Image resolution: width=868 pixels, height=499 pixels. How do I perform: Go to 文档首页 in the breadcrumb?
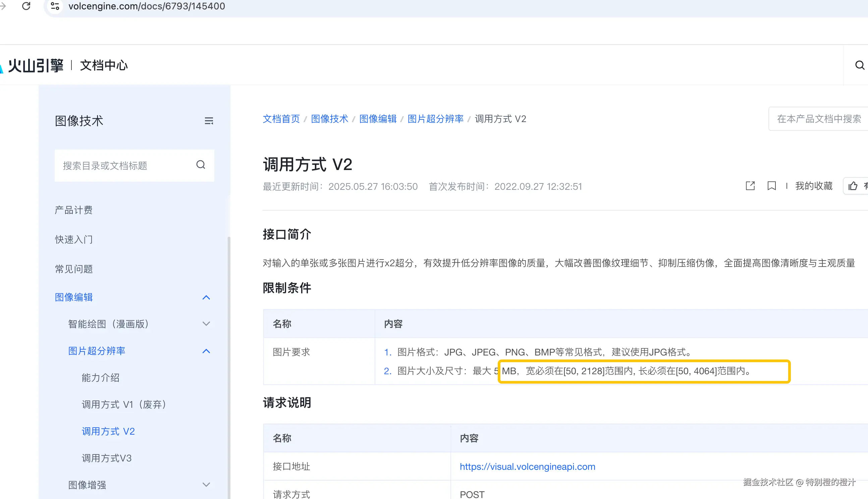point(281,119)
